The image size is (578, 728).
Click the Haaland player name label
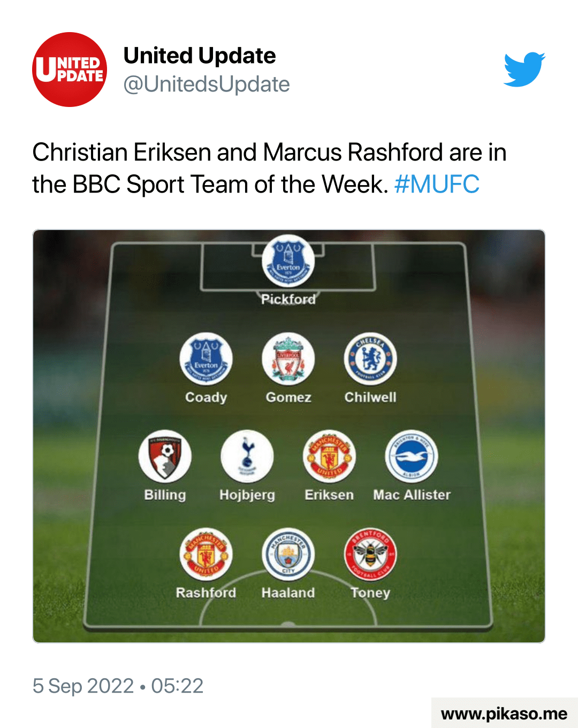click(x=288, y=593)
